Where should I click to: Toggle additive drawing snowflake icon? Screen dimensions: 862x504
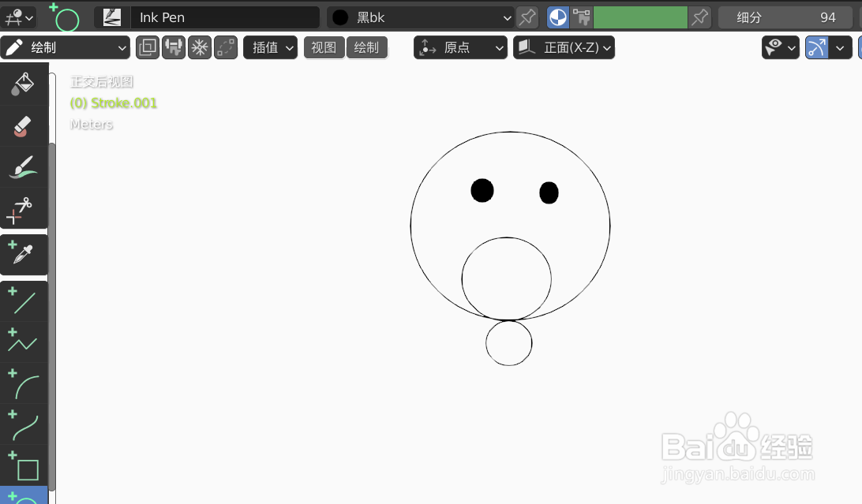pyautogui.click(x=200, y=48)
